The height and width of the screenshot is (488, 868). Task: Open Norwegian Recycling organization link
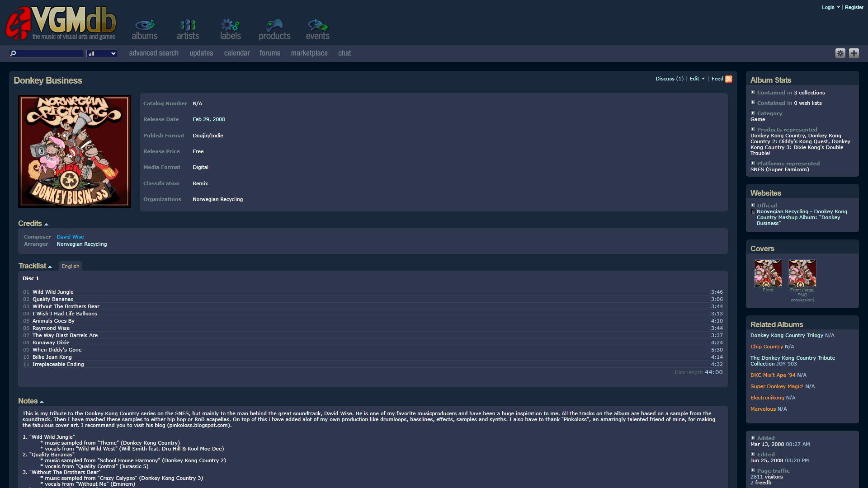point(217,199)
